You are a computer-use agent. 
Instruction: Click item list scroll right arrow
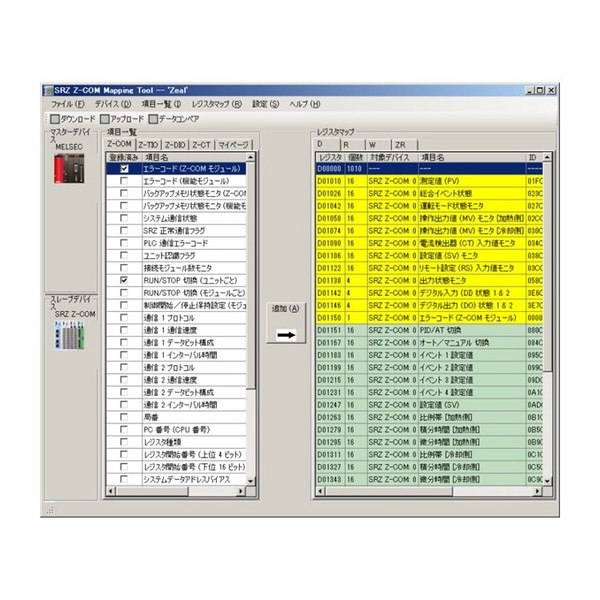pos(241,491)
